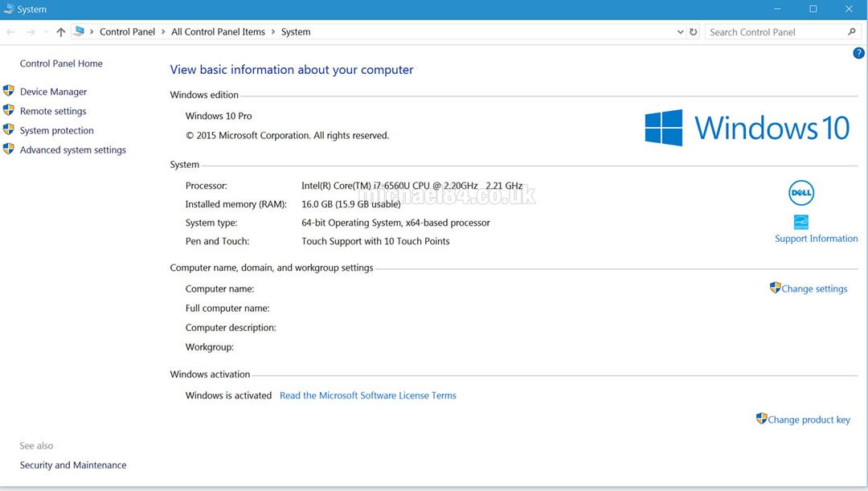
Task: Open address bar history dropdown
Action: (x=681, y=32)
